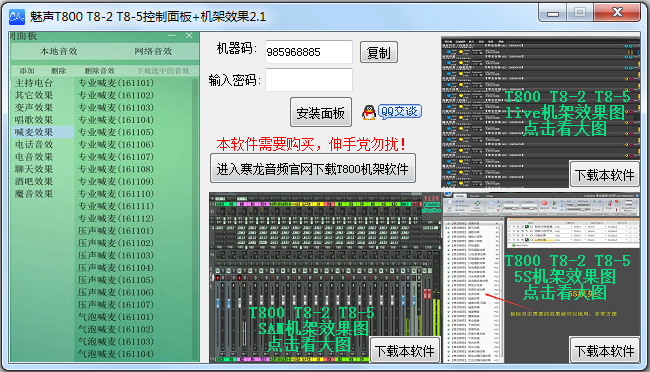Select the 聊天效果 category

(x=34, y=169)
